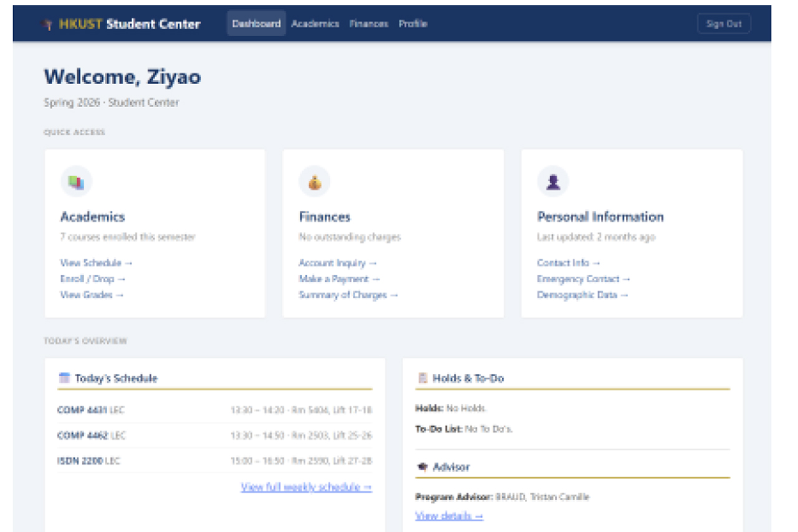Click View full weekly schedule link
The height and width of the screenshot is (532, 798).
pos(307,487)
